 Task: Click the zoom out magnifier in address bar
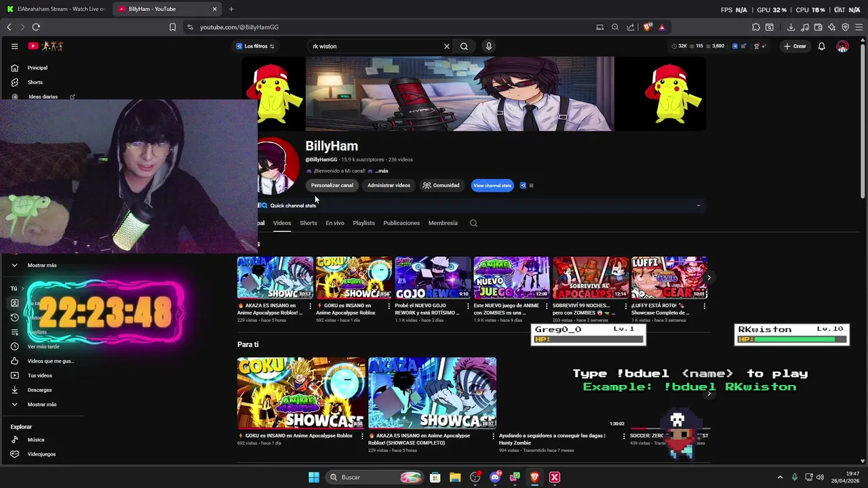(615, 27)
